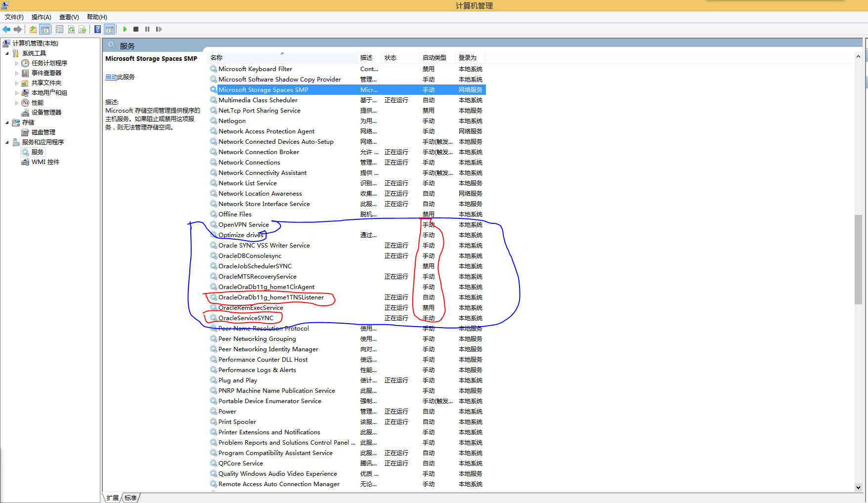Go back with the blue left arrow
868x503 pixels.
coord(6,29)
